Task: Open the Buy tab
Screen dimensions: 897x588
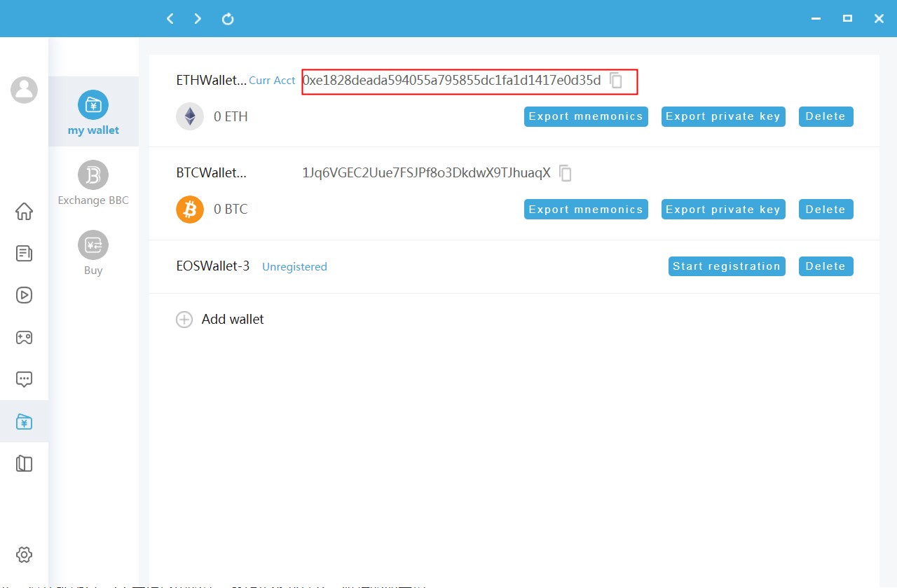Action: point(93,252)
